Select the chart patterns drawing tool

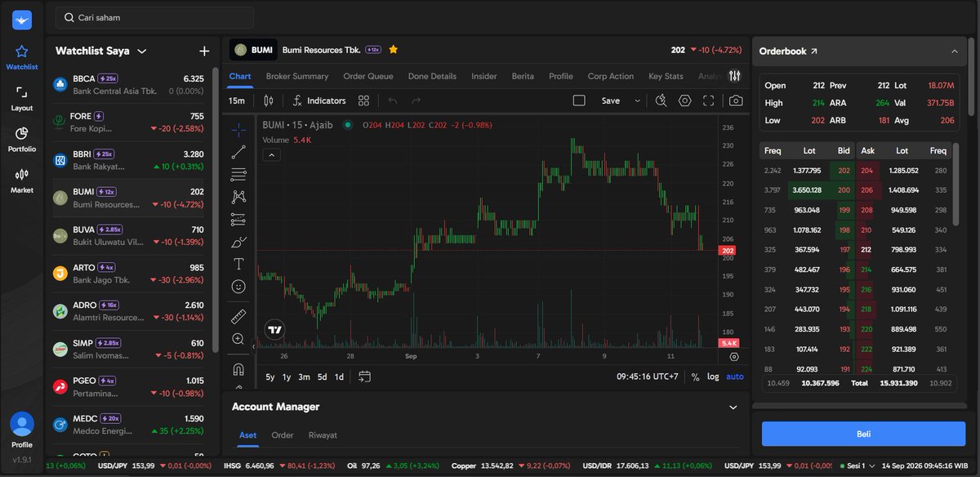point(238,196)
